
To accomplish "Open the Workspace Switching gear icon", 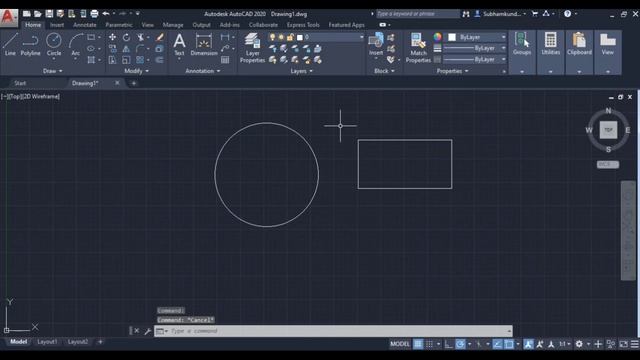I will (579, 344).
